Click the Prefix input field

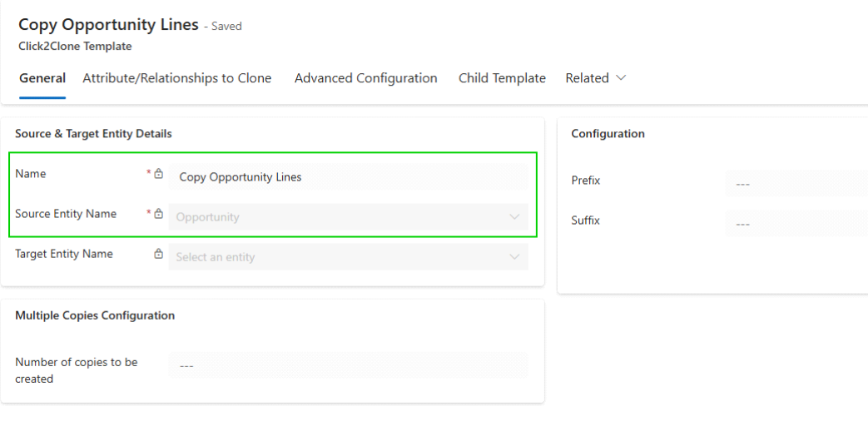(795, 184)
